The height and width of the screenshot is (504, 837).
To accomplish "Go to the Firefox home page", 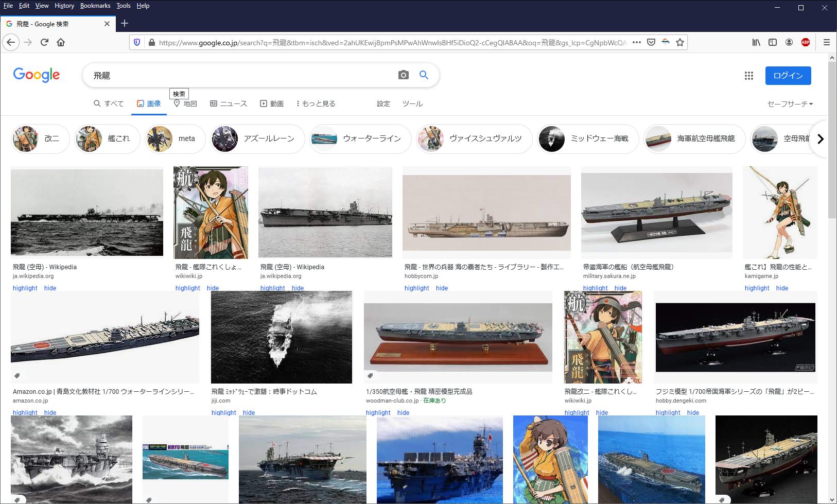I will coord(61,42).
